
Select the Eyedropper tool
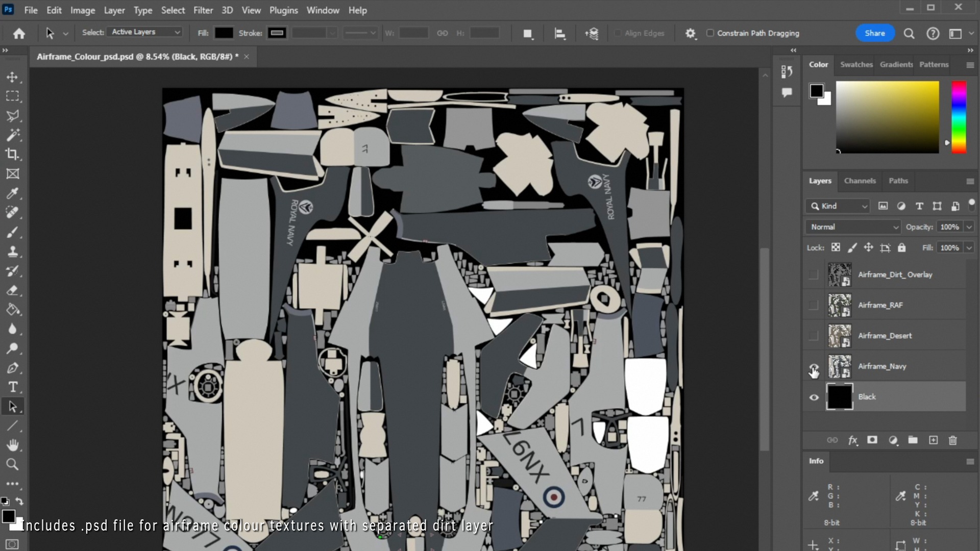click(x=12, y=193)
